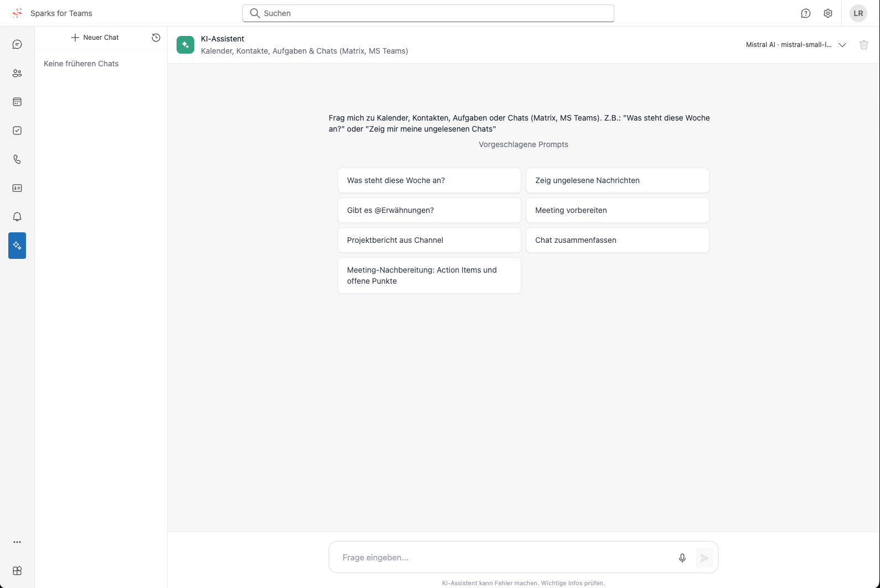Image resolution: width=880 pixels, height=588 pixels.
Task: Open the chat history clock icon
Action: (156, 37)
